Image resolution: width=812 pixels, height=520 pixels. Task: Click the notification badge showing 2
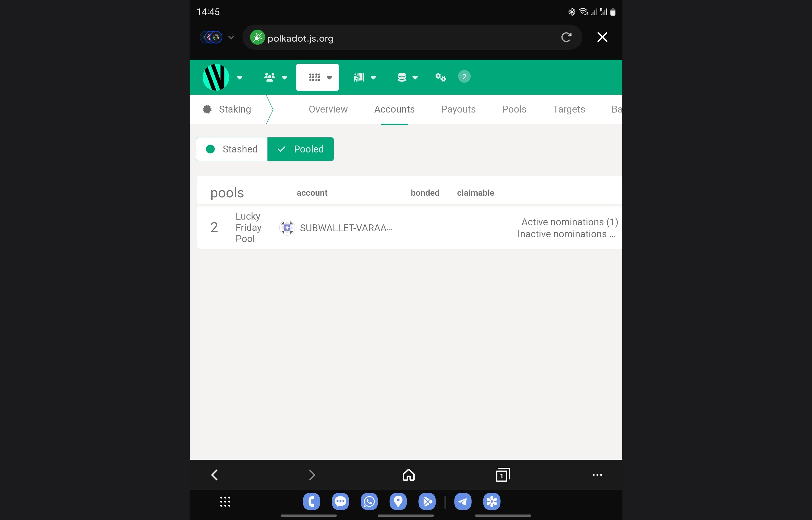click(464, 77)
